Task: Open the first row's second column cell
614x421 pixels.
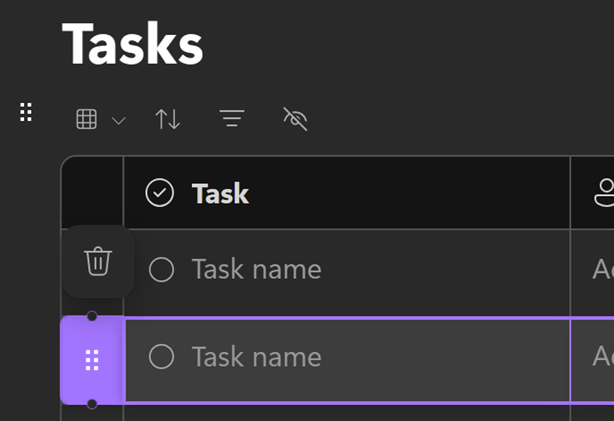Action: (598, 269)
